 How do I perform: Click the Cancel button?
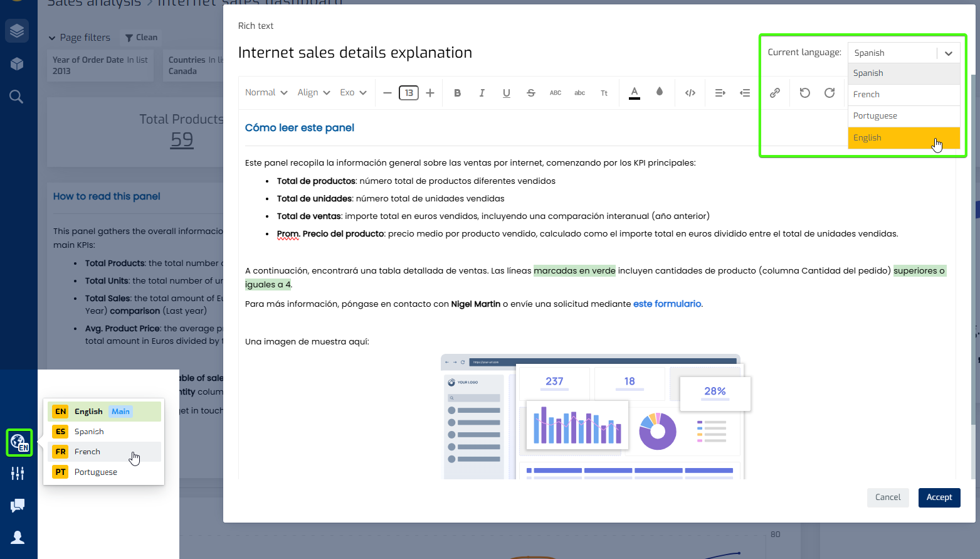(x=887, y=498)
